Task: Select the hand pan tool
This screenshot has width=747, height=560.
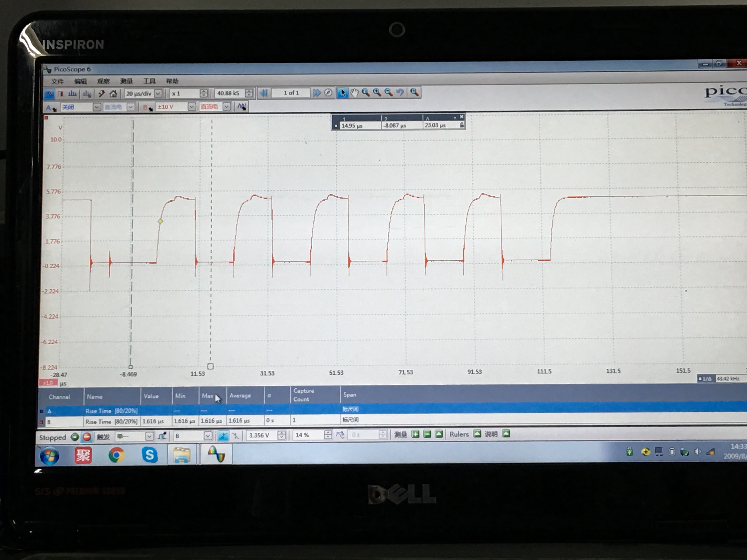Action: click(x=354, y=92)
